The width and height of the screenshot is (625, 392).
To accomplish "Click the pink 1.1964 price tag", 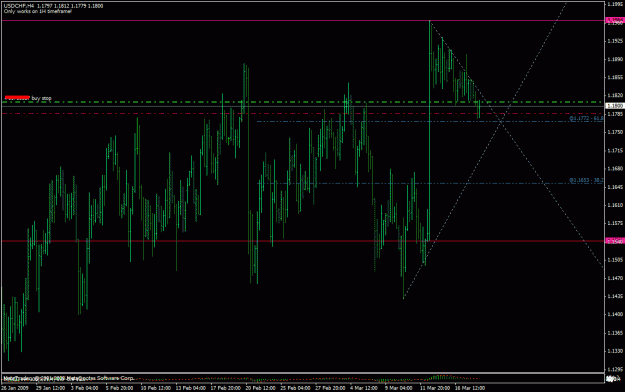I will 615,20.
